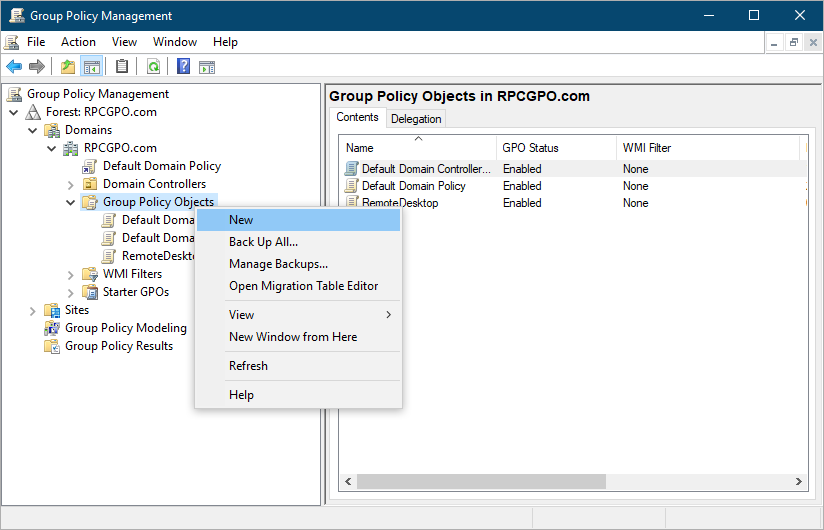824x530 pixels.
Task: Click the clipboard Properties toolbar icon
Action: (x=122, y=67)
